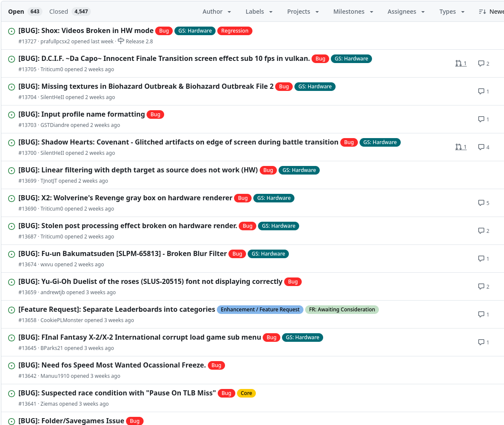Click open-issue icon beside Suspected race condition issue
Screen dimensions: 504x425
(x=12, y=394)
